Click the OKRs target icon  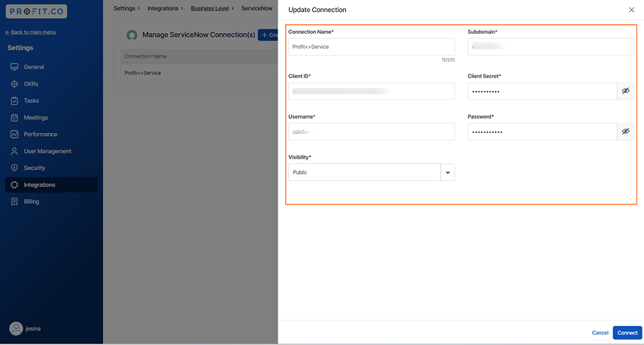(14, 83)
